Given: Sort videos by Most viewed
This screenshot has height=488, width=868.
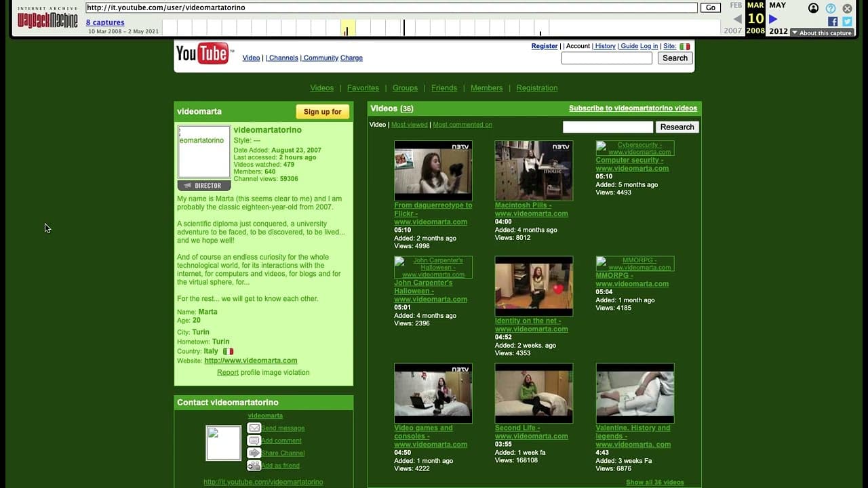Looking at the screenshot, I should 410,125.
